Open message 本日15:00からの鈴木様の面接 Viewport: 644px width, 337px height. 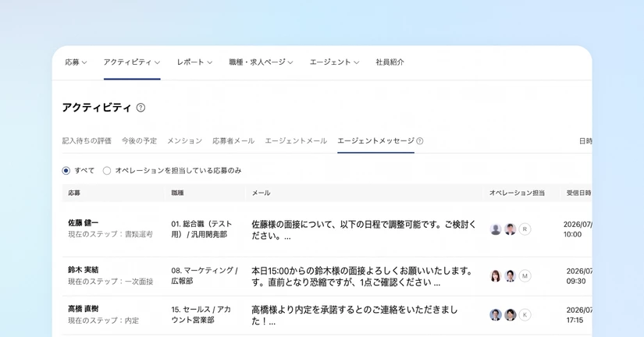pos(362,277)
